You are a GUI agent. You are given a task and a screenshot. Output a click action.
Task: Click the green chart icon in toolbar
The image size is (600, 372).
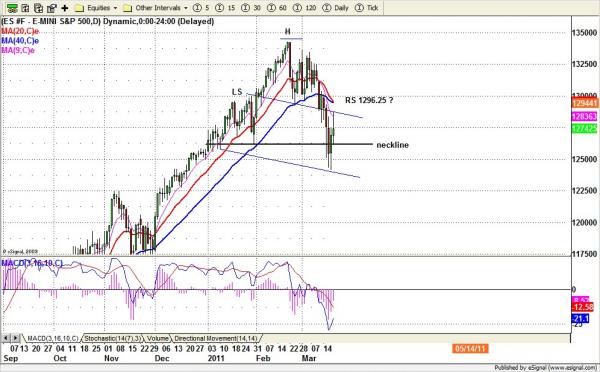point(12,8)
